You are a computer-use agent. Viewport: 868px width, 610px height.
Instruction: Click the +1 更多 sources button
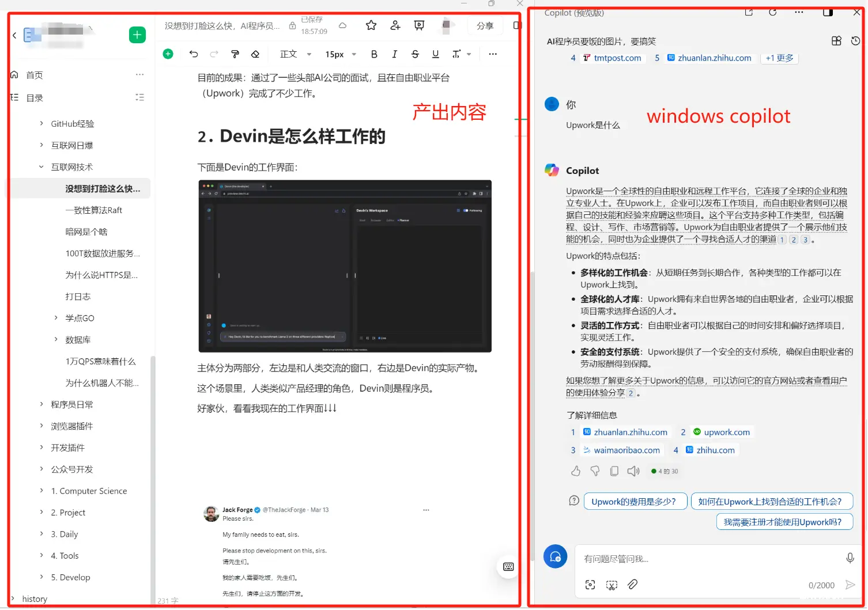(779, 58)
